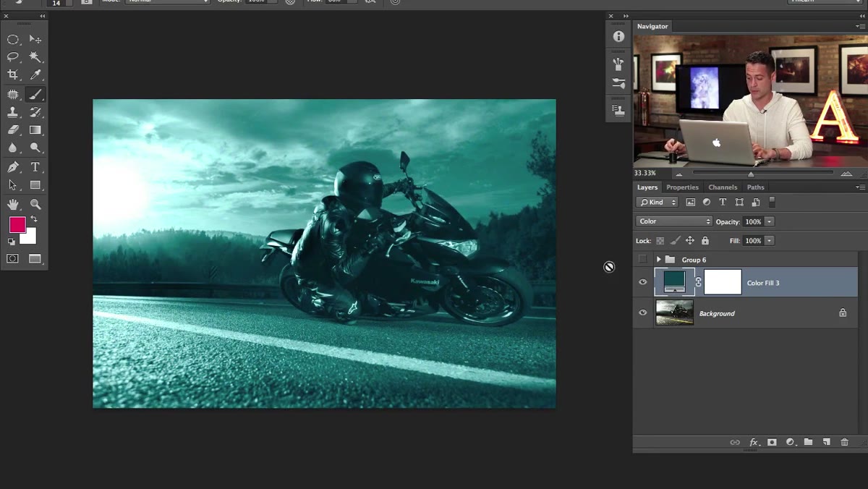Lock layer position
This screenshot has width=868, height=489.
690,241
